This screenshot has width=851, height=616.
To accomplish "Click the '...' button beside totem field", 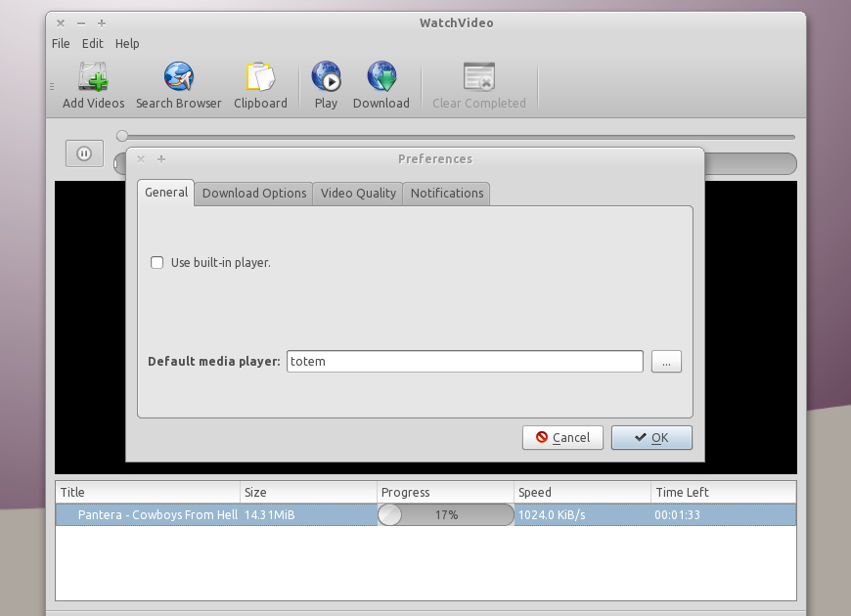I will pos(666,361).
